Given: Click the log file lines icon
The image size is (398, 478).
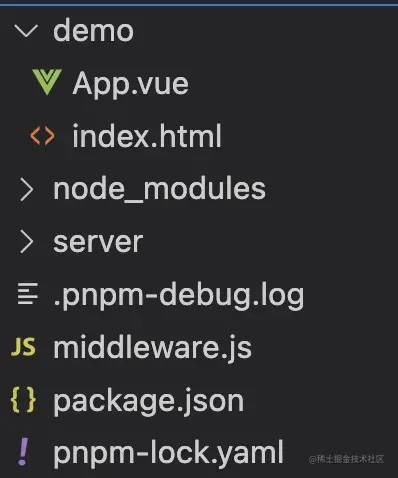Looking at the screenshot, I should (x=28, y=293).
